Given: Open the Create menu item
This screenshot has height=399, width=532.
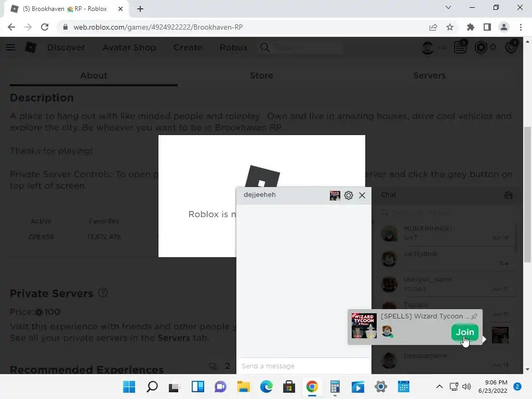Looking at the screenshot, I should 188,47.
